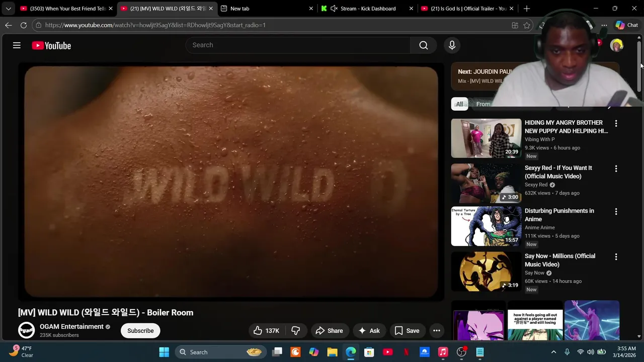Open 'Say Now - Millions' video title
Viewport: 644px width, 362px height.
pyautogui.click(x=560, y=260)
